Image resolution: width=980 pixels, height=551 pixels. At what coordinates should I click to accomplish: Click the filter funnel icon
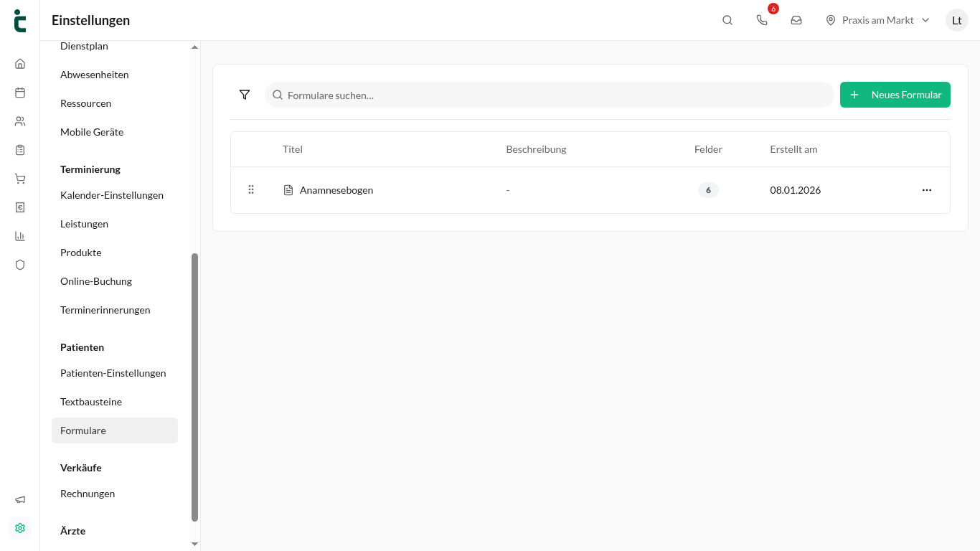[x=245, y=95]
